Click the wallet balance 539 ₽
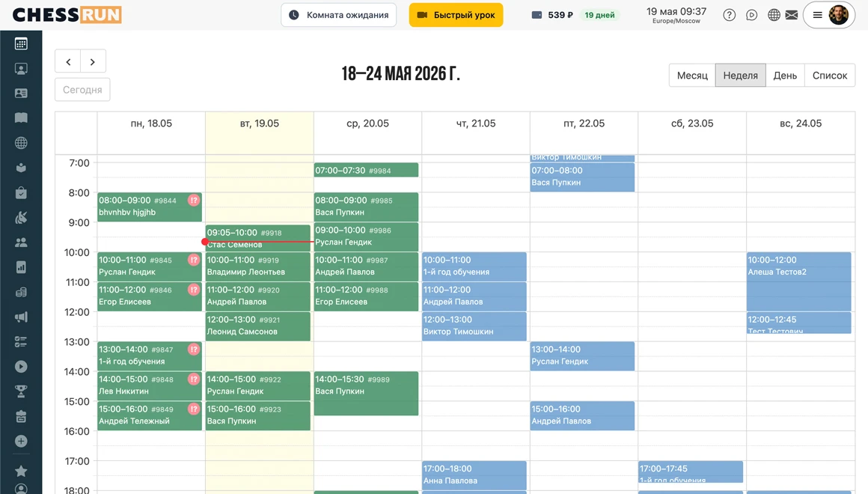This screenshot has height=494, width=868. point(552,15)
